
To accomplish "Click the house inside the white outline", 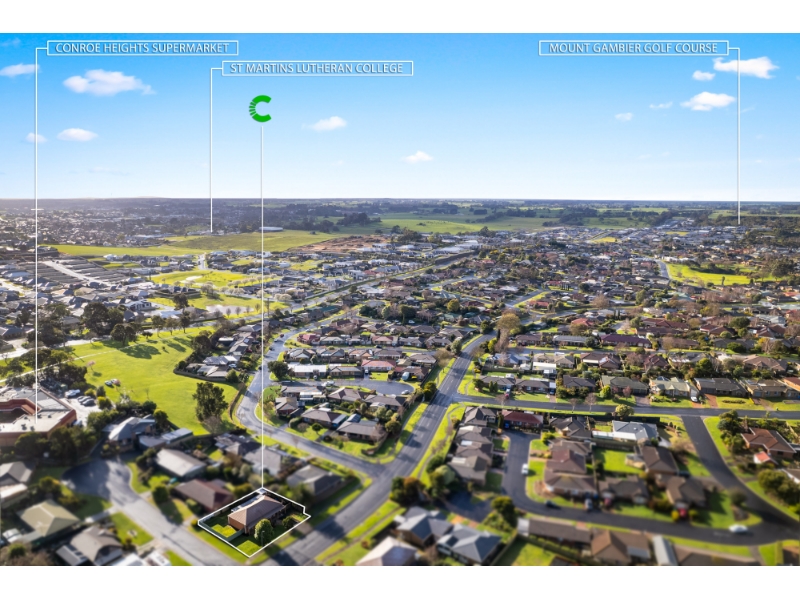I will (x=254, y=512).
